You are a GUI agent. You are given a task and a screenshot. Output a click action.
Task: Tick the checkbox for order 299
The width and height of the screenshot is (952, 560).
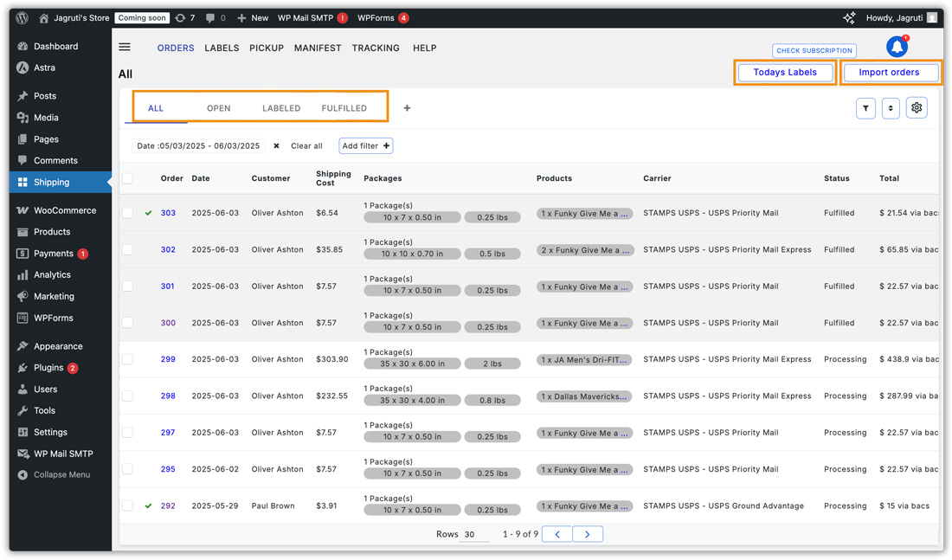[x=127, y=359]
